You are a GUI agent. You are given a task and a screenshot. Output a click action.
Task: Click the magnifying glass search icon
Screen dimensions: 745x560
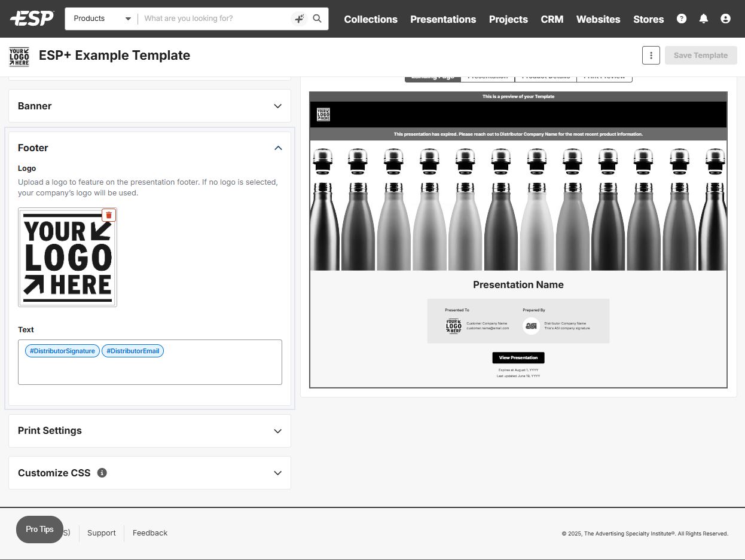pyautogui.click(x=317, y=19)
